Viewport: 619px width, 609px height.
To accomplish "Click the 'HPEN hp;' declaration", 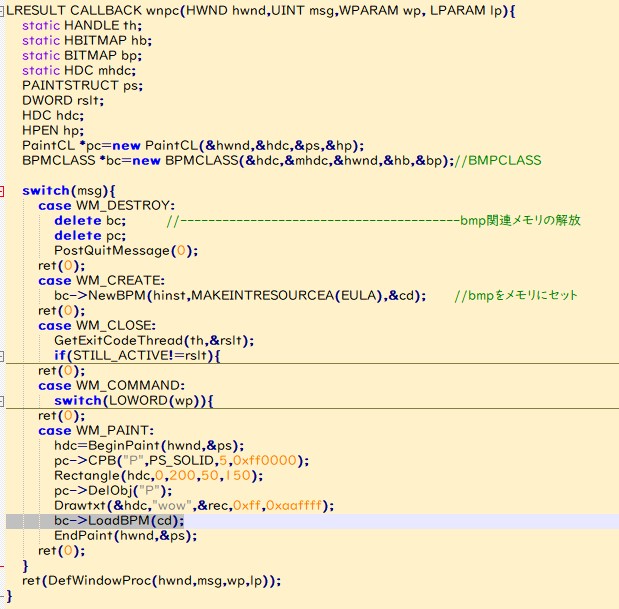I will coord(53,131).
